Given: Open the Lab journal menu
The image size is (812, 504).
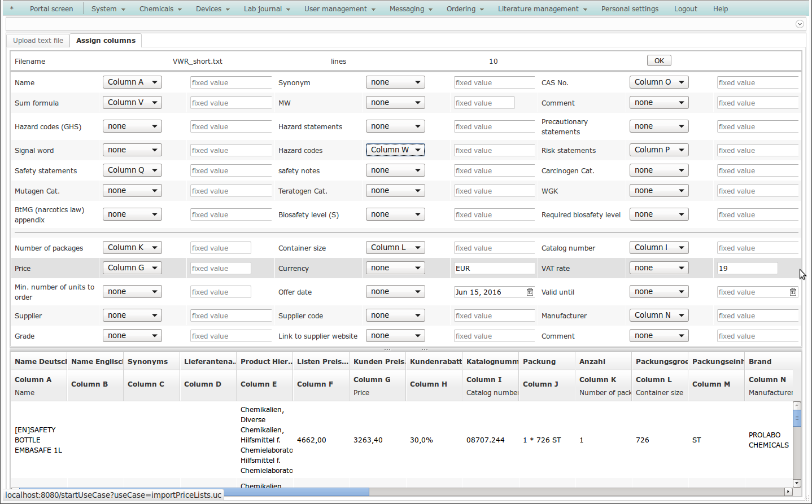Looking at the screenshot, I should click(x=267, y=8).
